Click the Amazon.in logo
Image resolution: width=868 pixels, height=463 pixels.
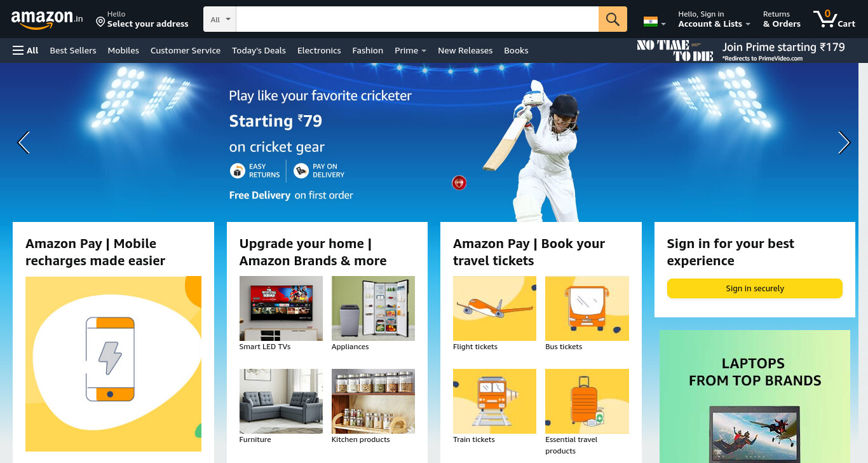tap(47, 19)
